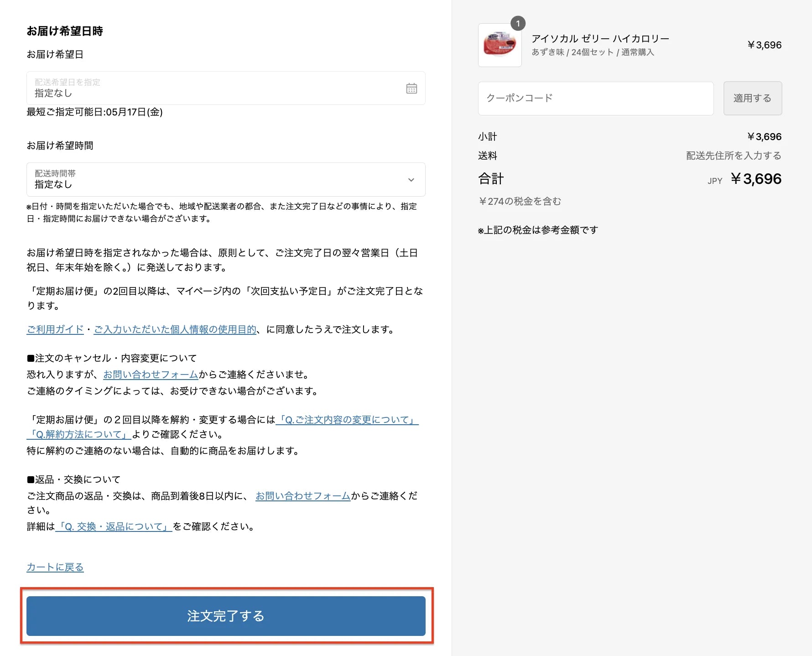Open 「Q. 交換・返品について」 link
The width and height of the screenshot is (812, 656).
click(114, 526)
